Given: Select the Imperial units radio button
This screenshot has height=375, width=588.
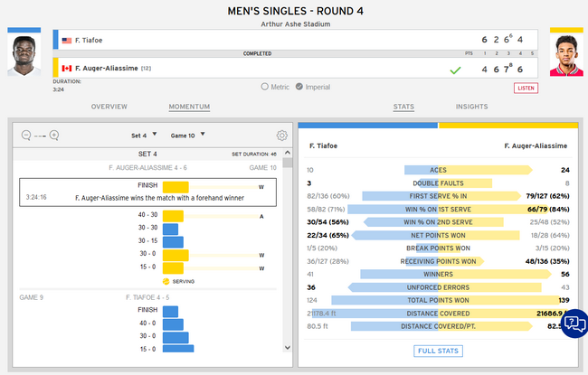Looking at the screenshot, I should click(299, 87).
